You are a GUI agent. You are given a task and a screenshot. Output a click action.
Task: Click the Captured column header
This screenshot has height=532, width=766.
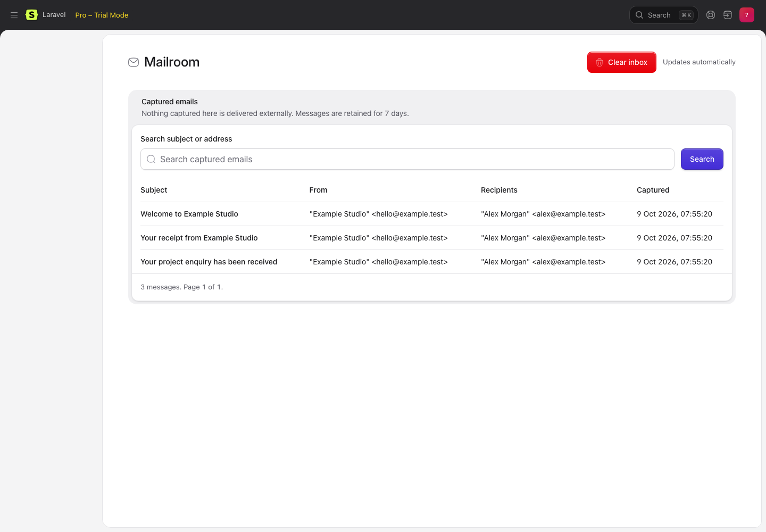pos(653,190)
